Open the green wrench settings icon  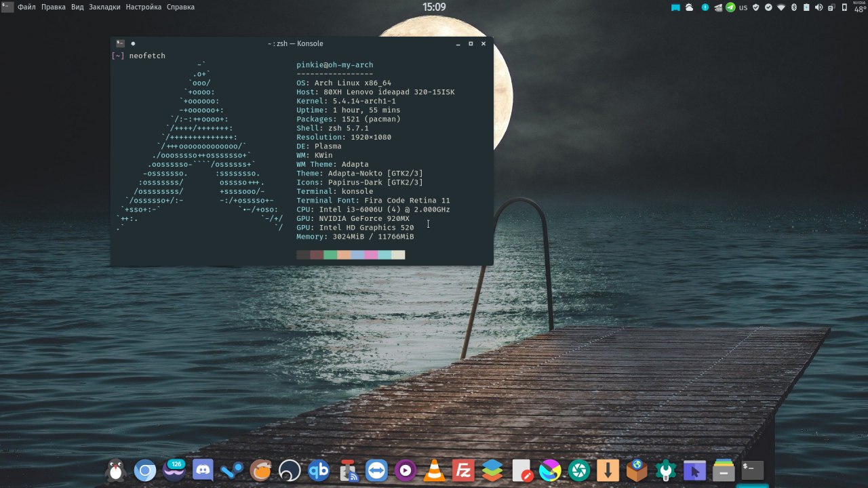pos(666,470)
